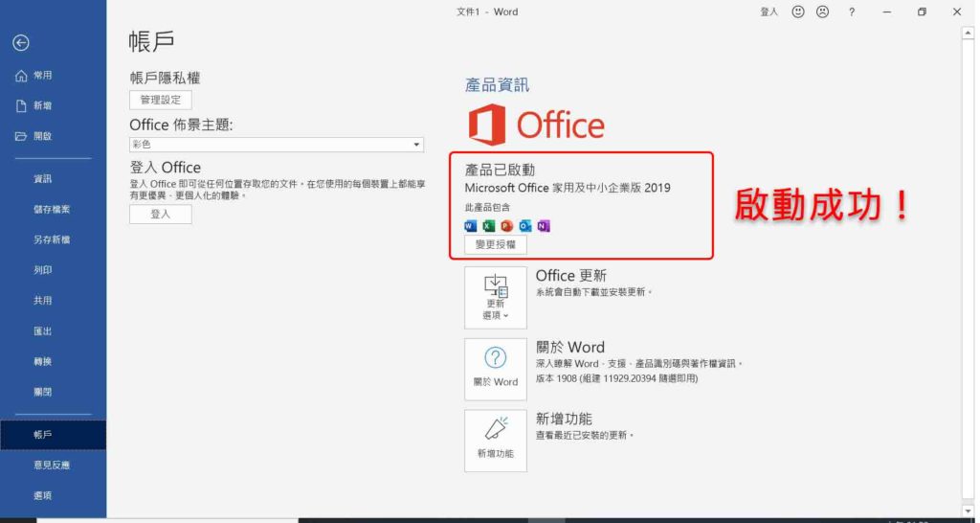Select 儲存檔案 in the sidebar
The height and width of the screenshot is (523, 980).
(52, 210)
